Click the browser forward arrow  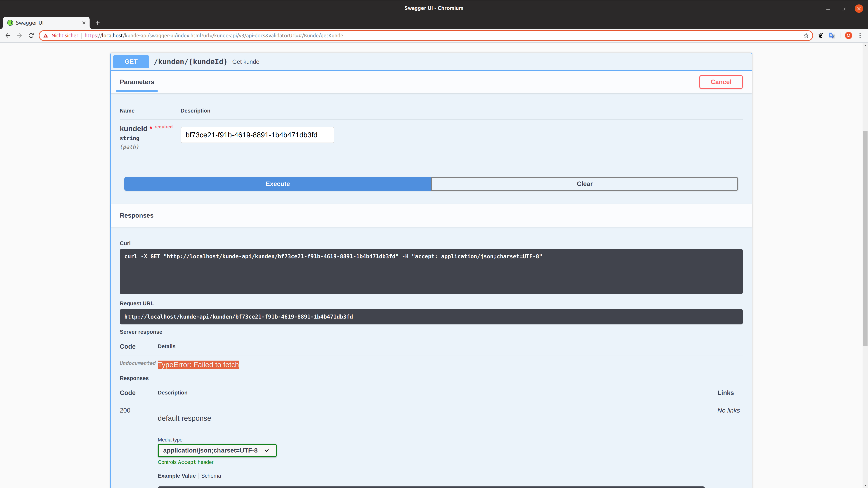click(19, 35)
